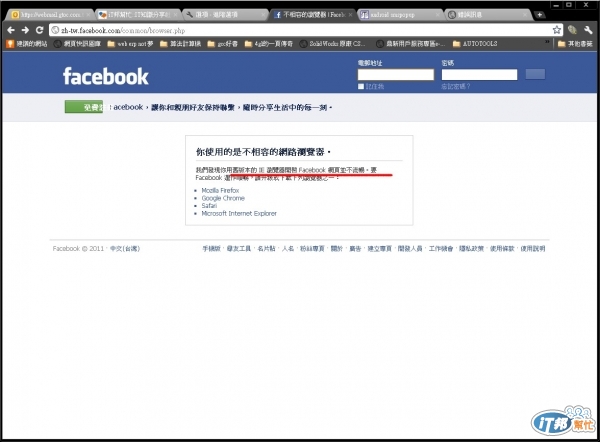The height and width of the screenshot is (442, 600).
Task: Open the Microsoft Internet Explorer link
Action: (x=239, y=213)
